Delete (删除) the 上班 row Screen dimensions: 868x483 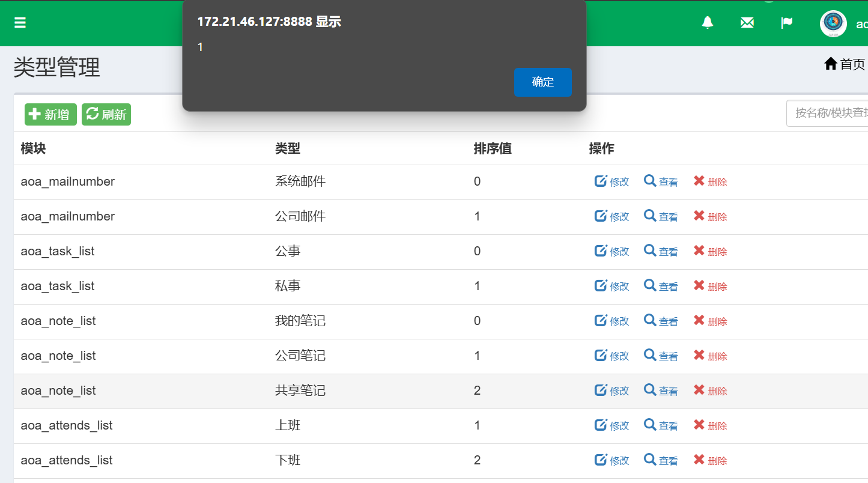[x=711, y=425]
